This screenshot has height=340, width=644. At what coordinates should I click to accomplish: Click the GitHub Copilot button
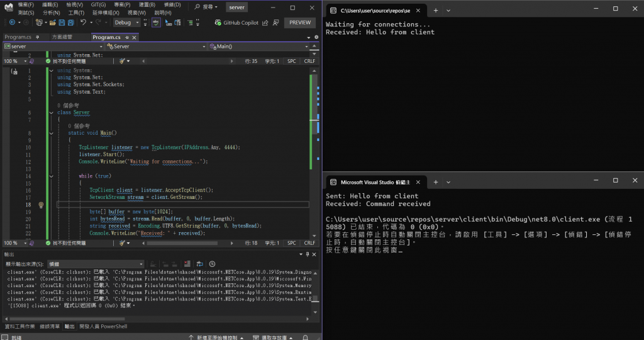(236, 23)
